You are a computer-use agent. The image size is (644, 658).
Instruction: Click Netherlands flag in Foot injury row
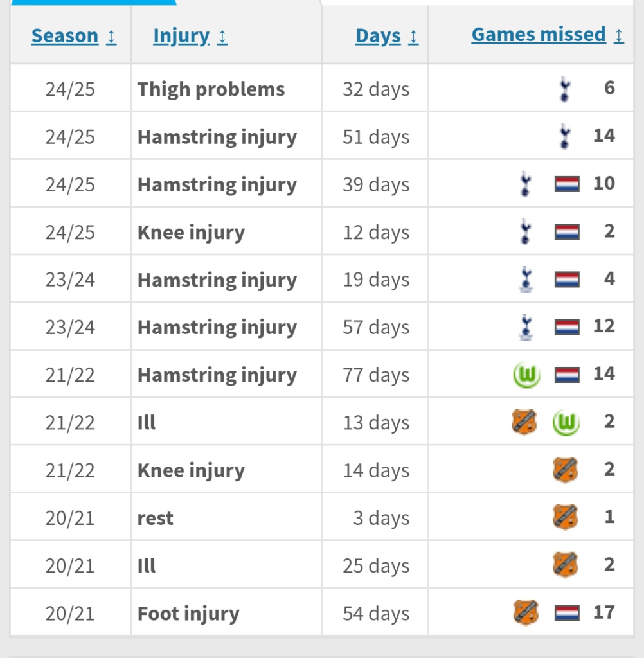point(566,612)
